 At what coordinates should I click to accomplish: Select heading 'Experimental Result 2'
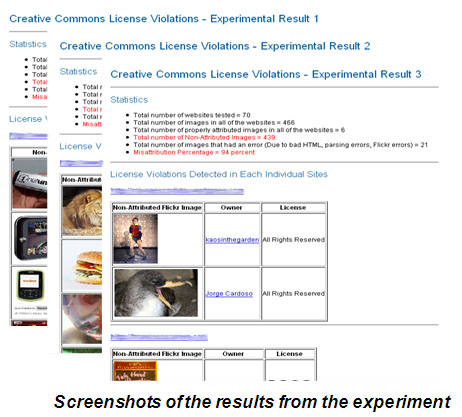(315, 46)
